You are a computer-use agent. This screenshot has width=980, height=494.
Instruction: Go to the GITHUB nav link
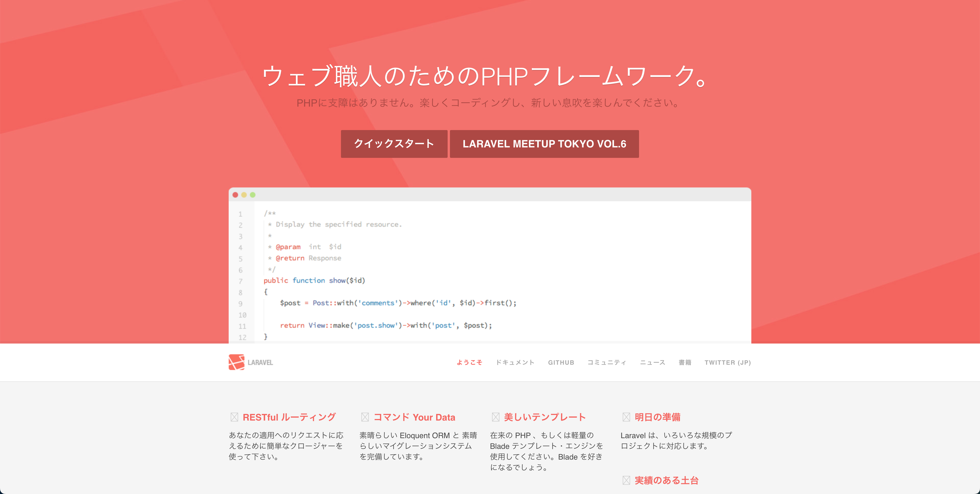(561, 362)
